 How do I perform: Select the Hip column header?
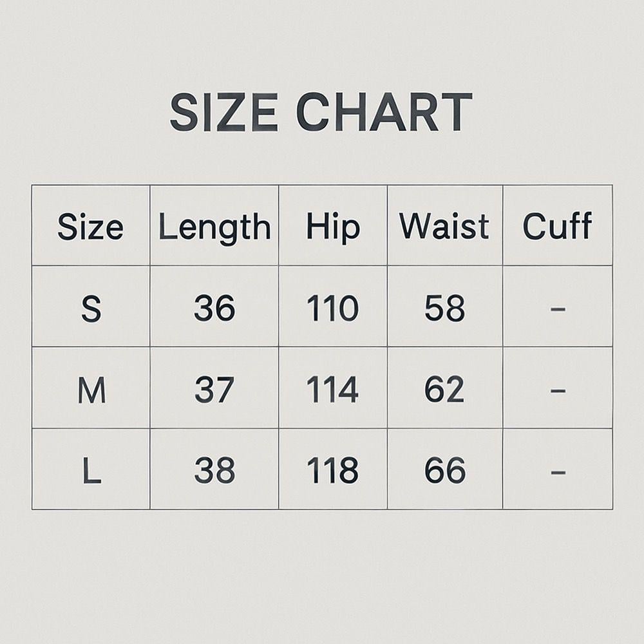pos(332,227)
